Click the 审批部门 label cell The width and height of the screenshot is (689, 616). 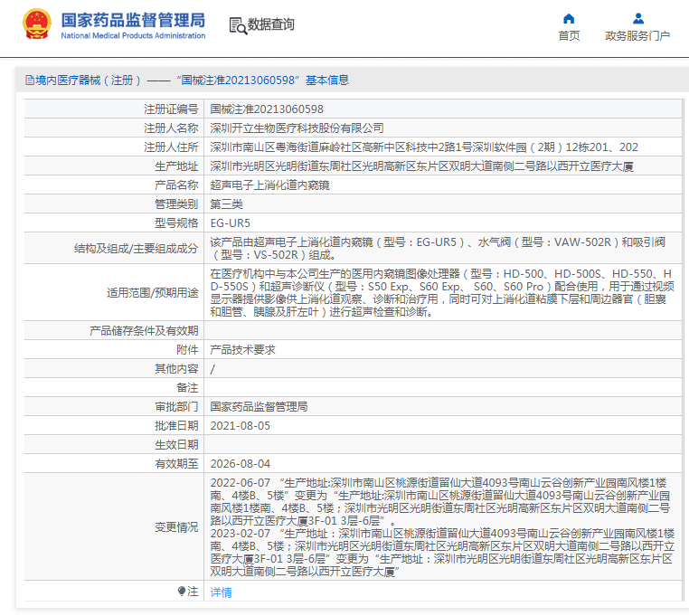pyautogui.click(x=176, y=407)
